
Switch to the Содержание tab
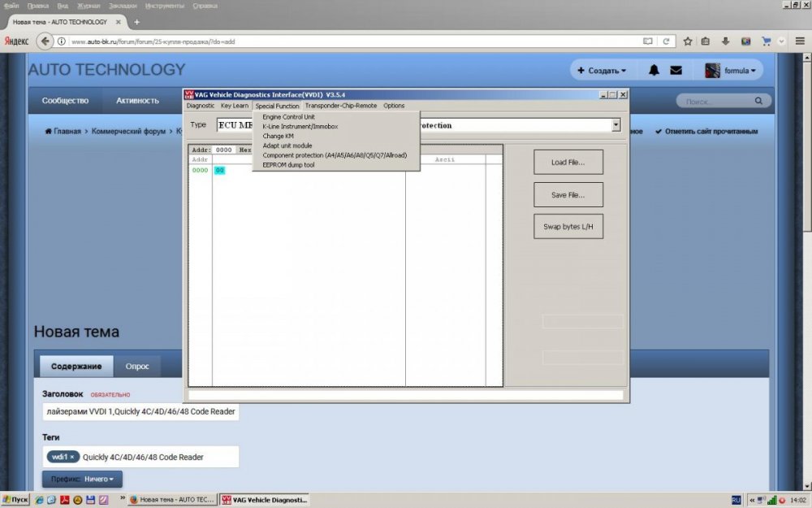click(76, 367)
